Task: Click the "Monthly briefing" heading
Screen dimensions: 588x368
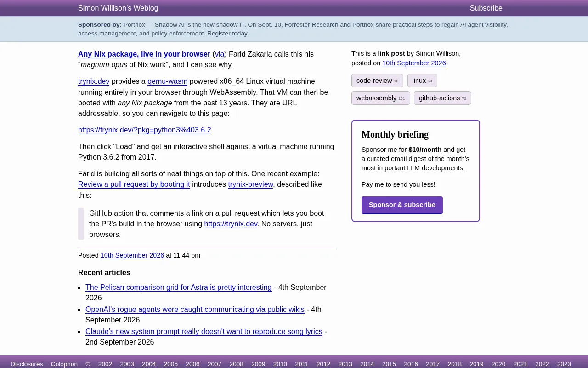Action: pos(395,134)
